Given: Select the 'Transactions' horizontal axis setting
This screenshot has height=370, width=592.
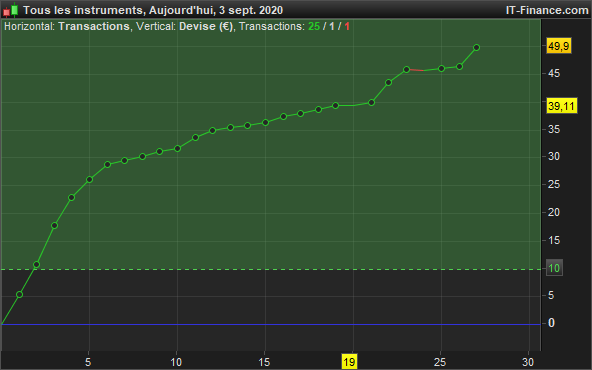Looking at the screenshot, I should (94, 26).
